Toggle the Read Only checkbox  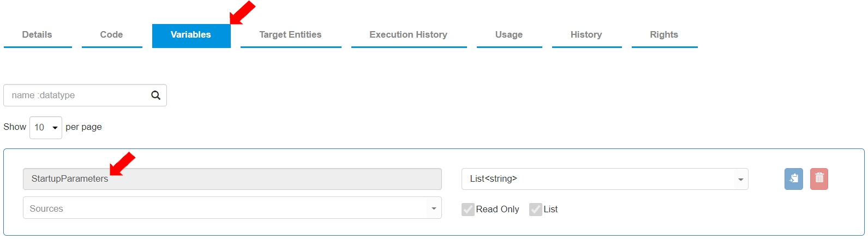pos(468,210)
